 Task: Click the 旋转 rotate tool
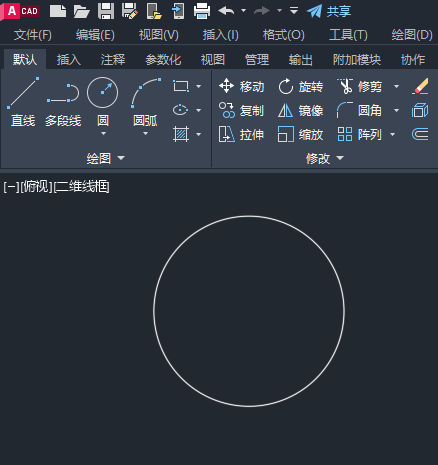click(300, 86)
